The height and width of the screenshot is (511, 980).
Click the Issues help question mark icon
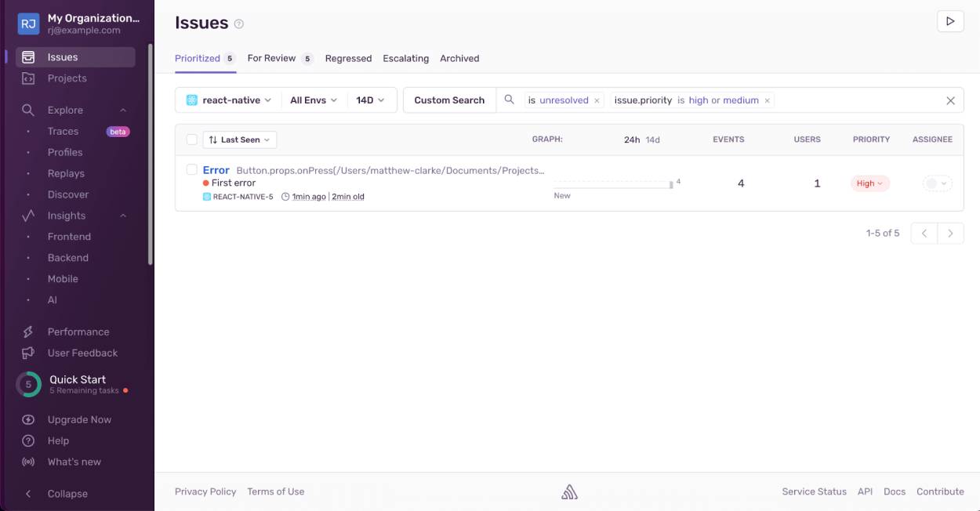tap(239, 24)
